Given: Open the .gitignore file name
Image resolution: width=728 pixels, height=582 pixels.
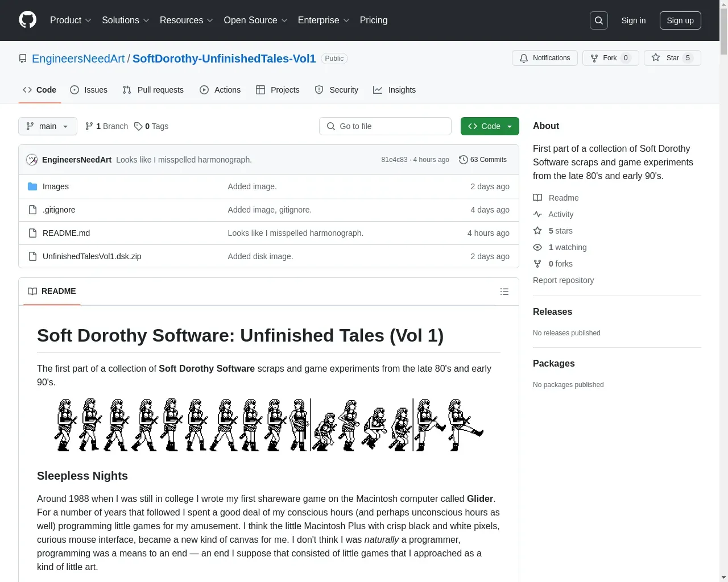Looking at the screenshot, I should (x=59, y=210).
